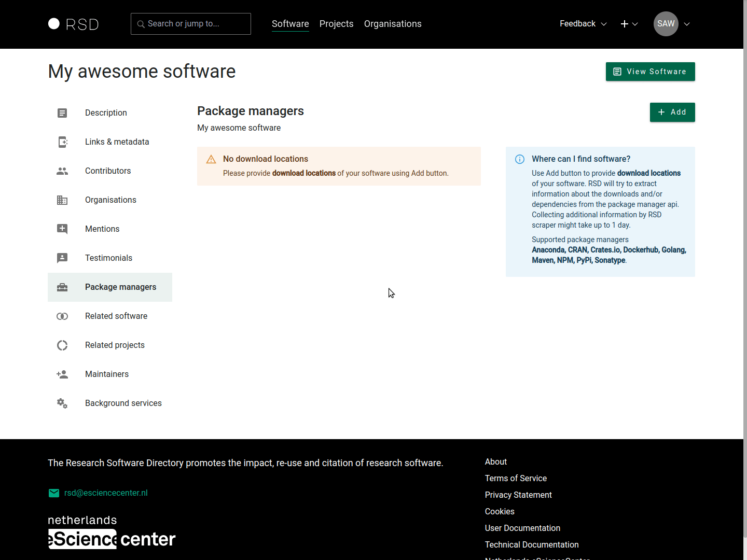Click the Links & metadata icon
The image size is (747, 560).
(62, 142)
